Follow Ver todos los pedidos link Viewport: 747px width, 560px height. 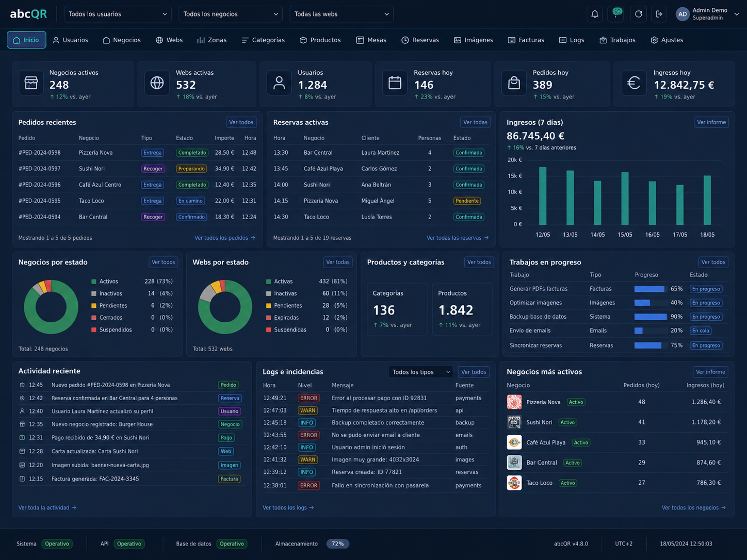pyautogui.click(x=225, y=238)
